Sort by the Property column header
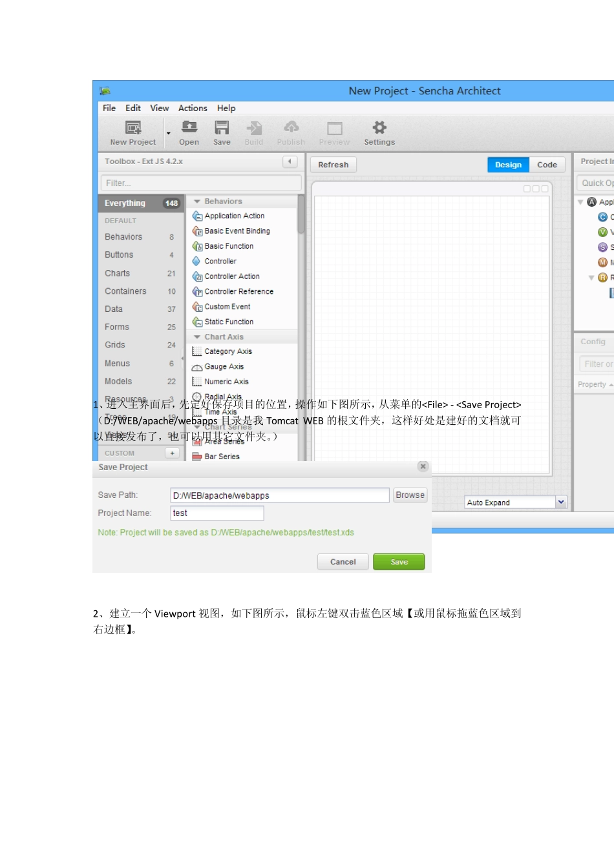Image resolution: width=614 pixels, height=868 pixels. (x=595, y=384)
